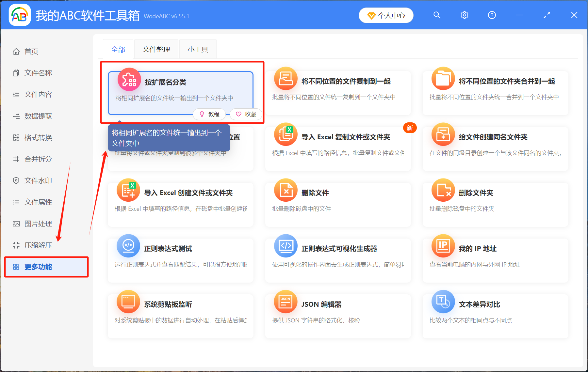Click the help question mark icon
Viewport: 588px width, 372px height.
pos(492,15)
